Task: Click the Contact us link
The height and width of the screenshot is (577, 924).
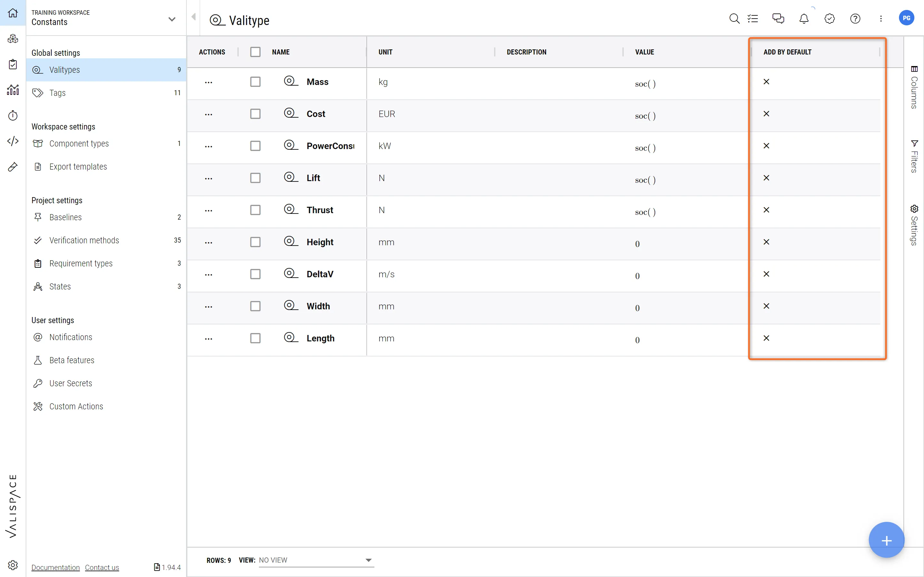Action: [102, 567]
